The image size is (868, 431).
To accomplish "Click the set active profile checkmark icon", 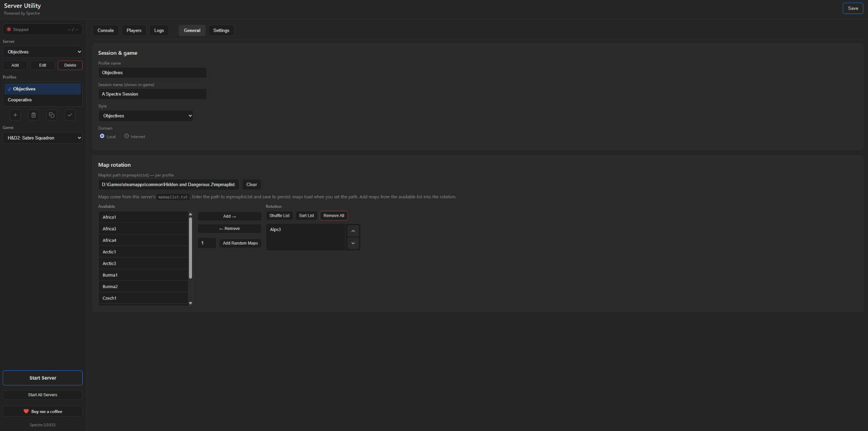I will click(70, 115).
